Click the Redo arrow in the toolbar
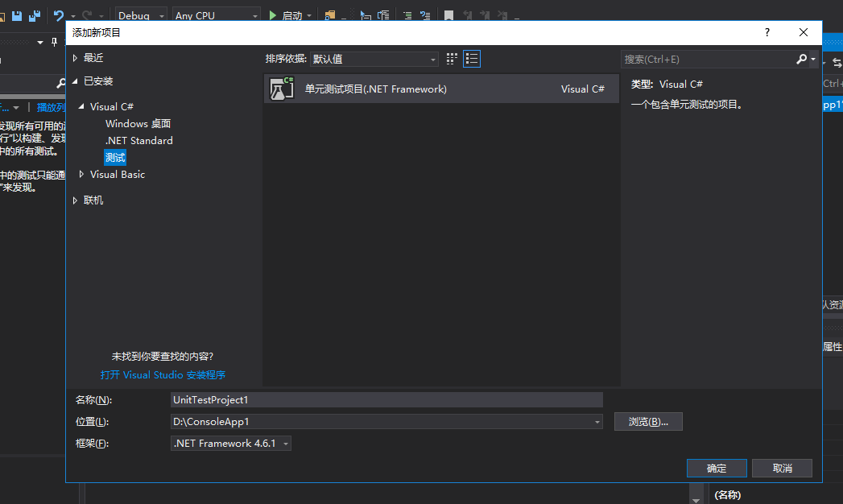Image resolution: width=843 pixels, height=504 pixels. [x=87, y=15]
